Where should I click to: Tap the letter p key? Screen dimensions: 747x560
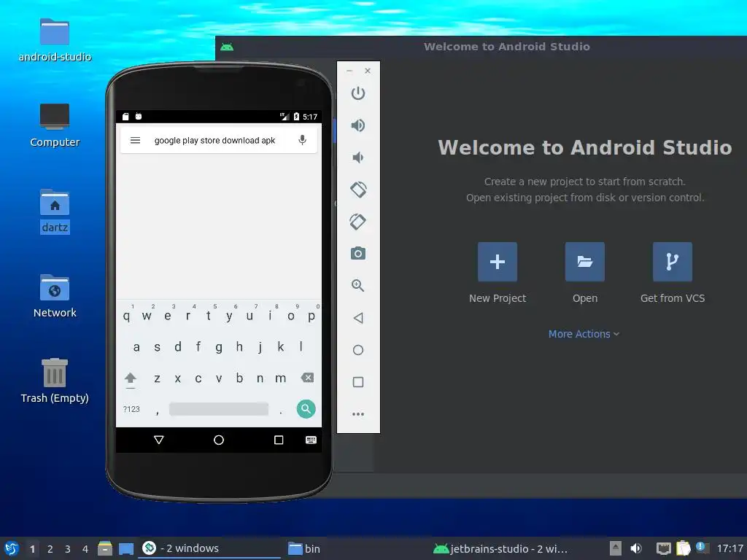point(311,315)
